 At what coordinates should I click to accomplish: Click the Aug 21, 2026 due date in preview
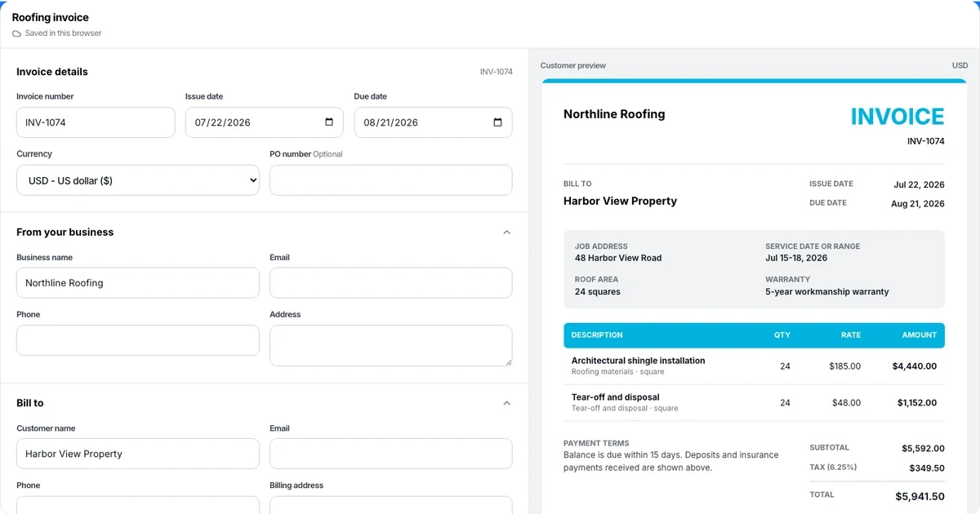coord(918,205)
